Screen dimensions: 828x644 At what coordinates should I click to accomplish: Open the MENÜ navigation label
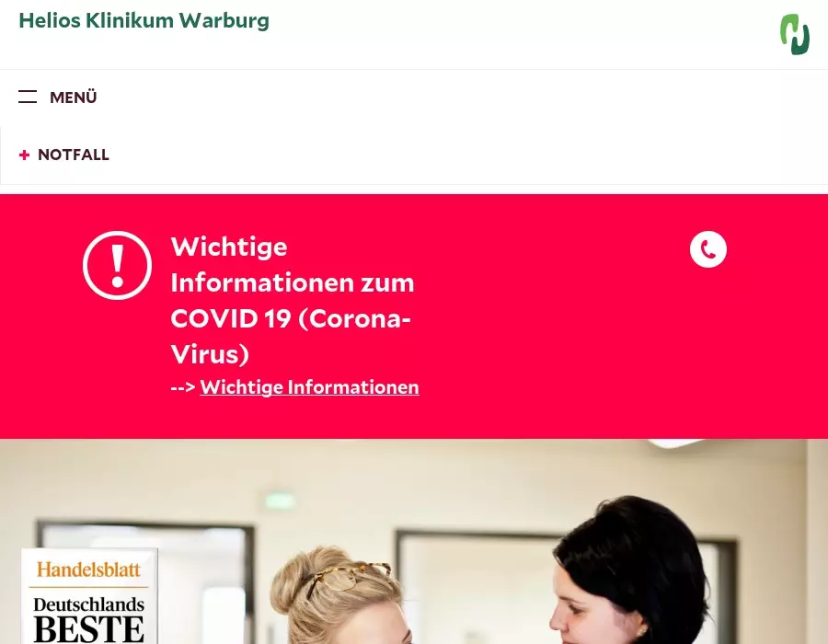pyautogui.click(x=74, y=98)
